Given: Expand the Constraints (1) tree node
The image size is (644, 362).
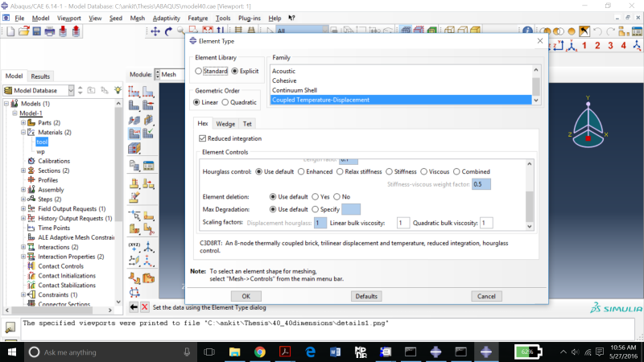Looking at the screenshot, I should click(23, 294).
